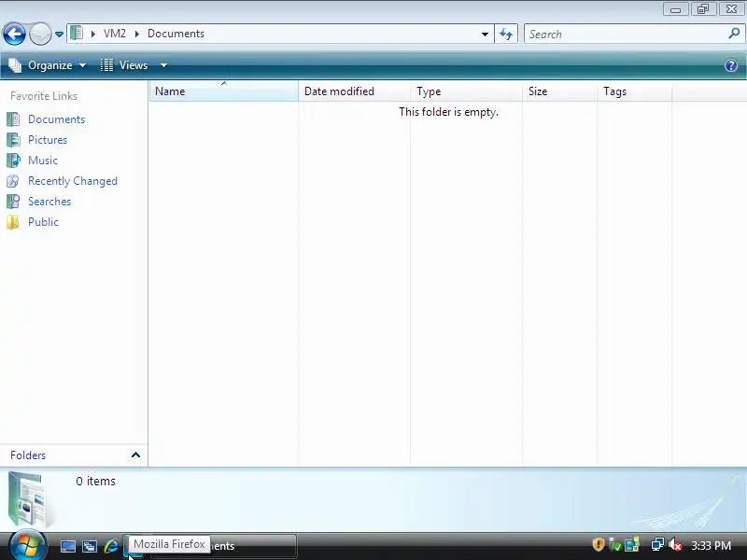747x560 pixels.
Task: Open Help via question mark icon
Action: pyautogui.click(x=731, y=65)
